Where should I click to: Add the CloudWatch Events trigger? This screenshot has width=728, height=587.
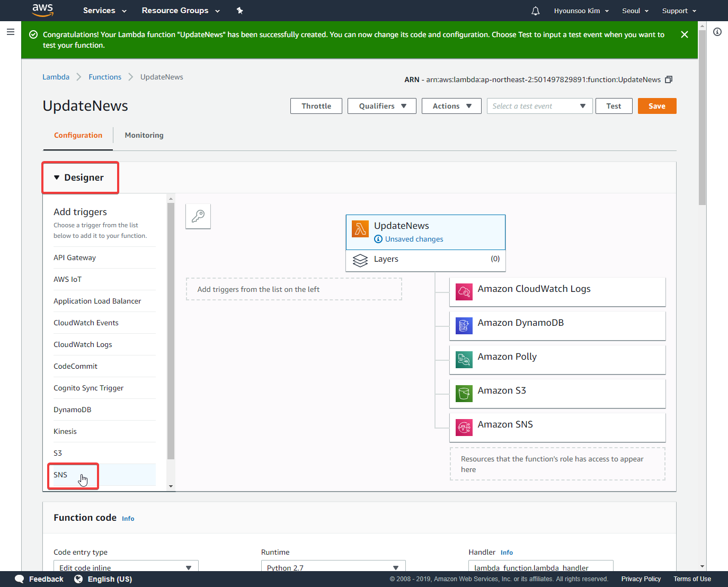pos(104,323)
